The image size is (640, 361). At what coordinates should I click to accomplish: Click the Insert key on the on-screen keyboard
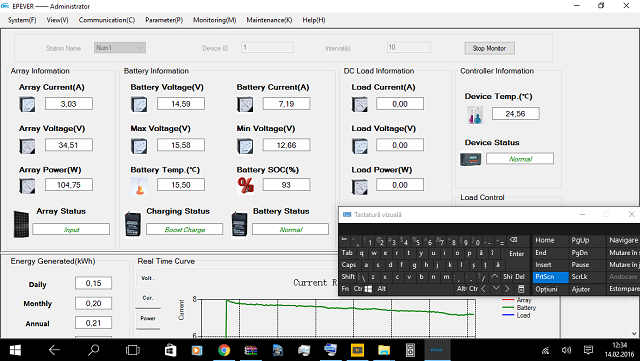[551, 265]
